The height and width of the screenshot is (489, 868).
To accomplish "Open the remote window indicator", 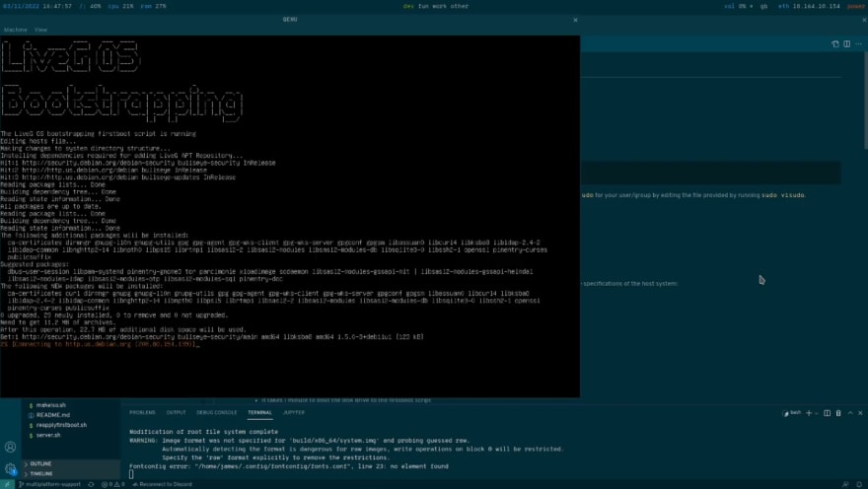I will click(x=7, y=484).
